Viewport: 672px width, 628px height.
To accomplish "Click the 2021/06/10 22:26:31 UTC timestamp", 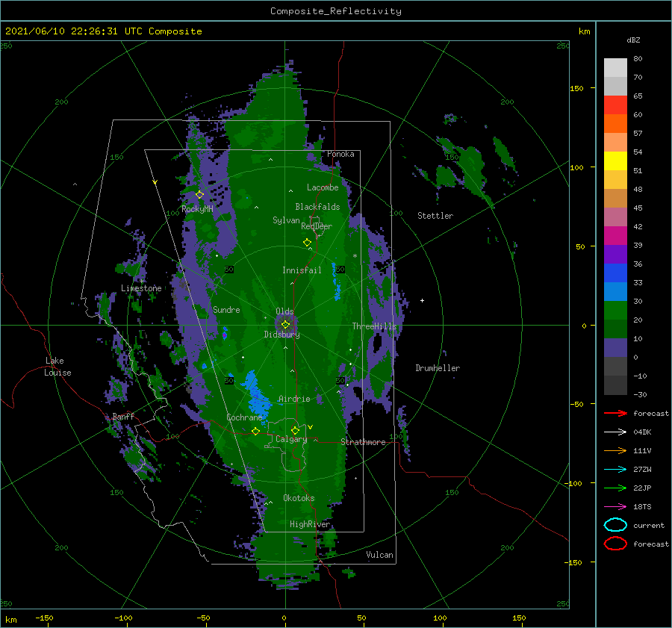I will click(x=61, y=31).
